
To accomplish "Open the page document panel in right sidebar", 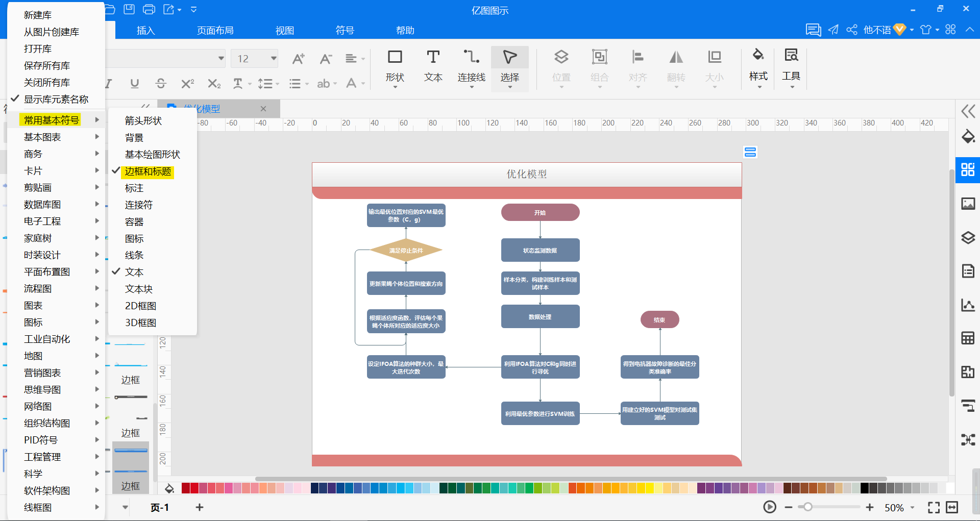I will [968, 271].
